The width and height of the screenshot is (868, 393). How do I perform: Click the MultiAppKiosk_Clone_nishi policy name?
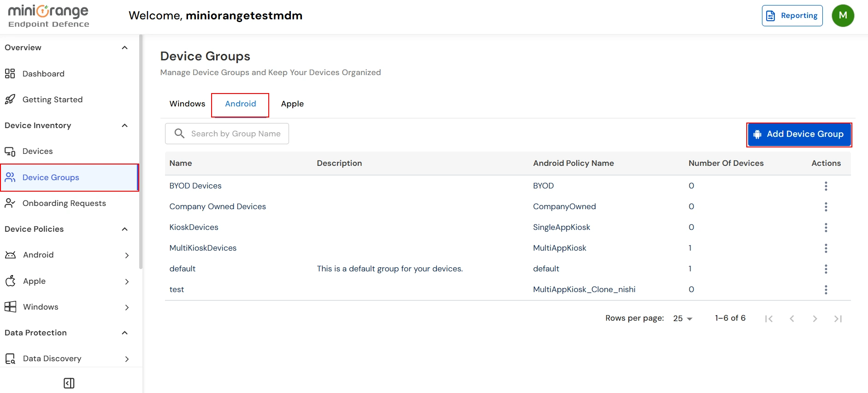click(x=584, y=289)
